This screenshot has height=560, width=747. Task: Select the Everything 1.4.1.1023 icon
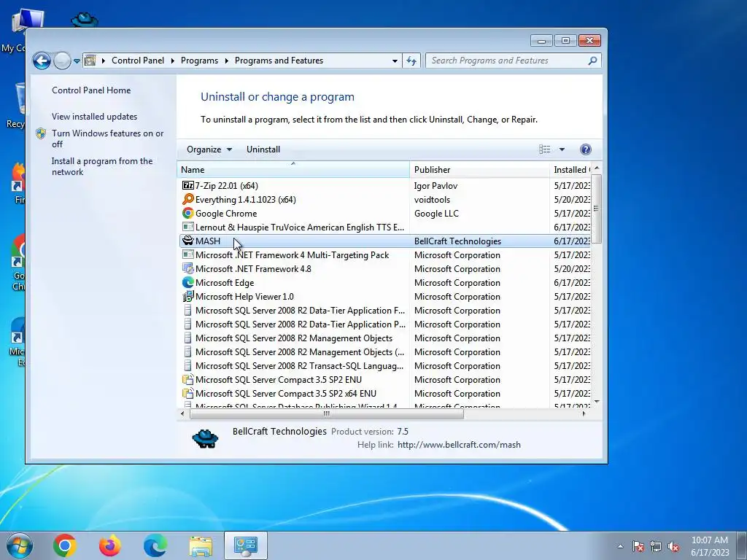tap(187, 199)
